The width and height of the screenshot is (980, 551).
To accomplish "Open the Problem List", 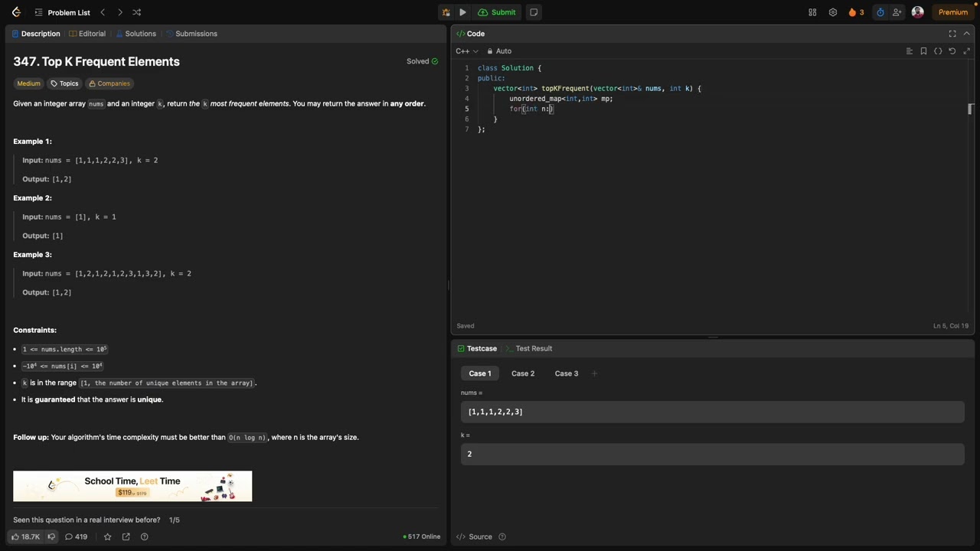I will point(61,12).
